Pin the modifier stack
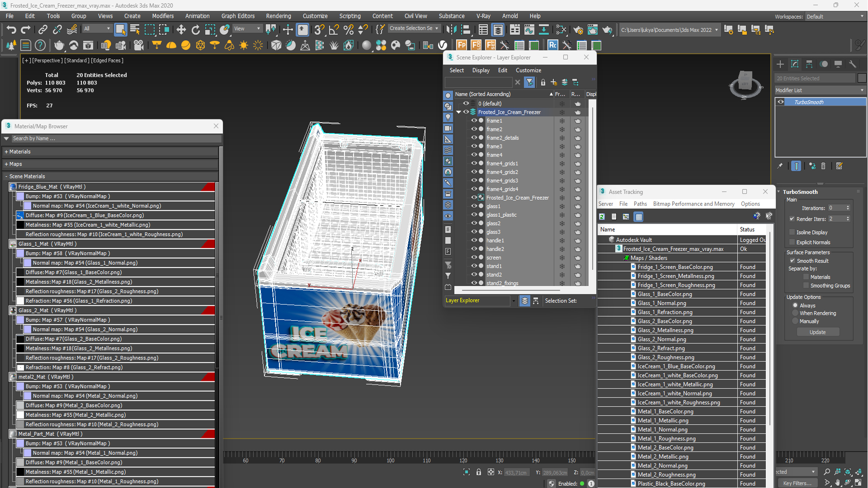The height and width of the screenshot is (488, 868). pyautogui.click(x=780, y=166)
